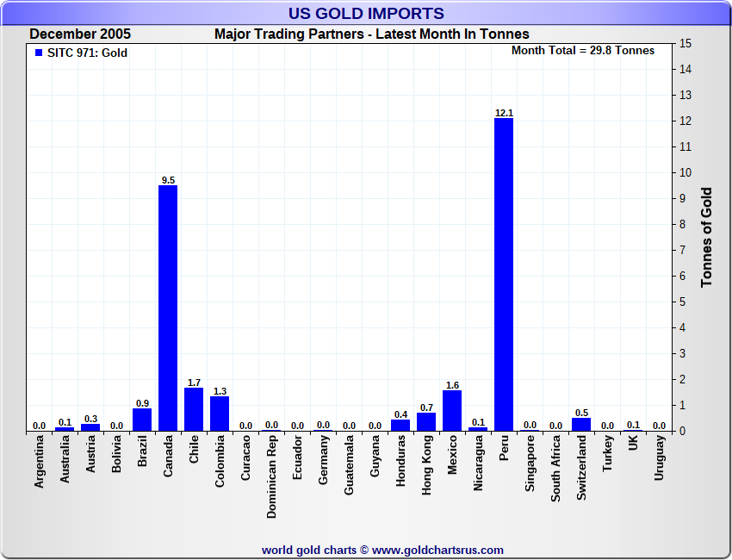Click the Austria bar

pyautogui.click(x=90, y=427)
